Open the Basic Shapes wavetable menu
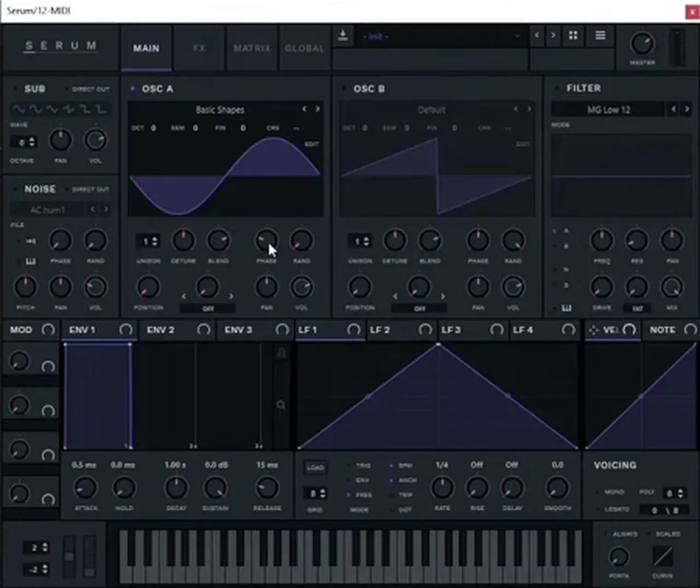Image resolution: width=700 pixels, height=588 pixels. (x=220, y=110)
